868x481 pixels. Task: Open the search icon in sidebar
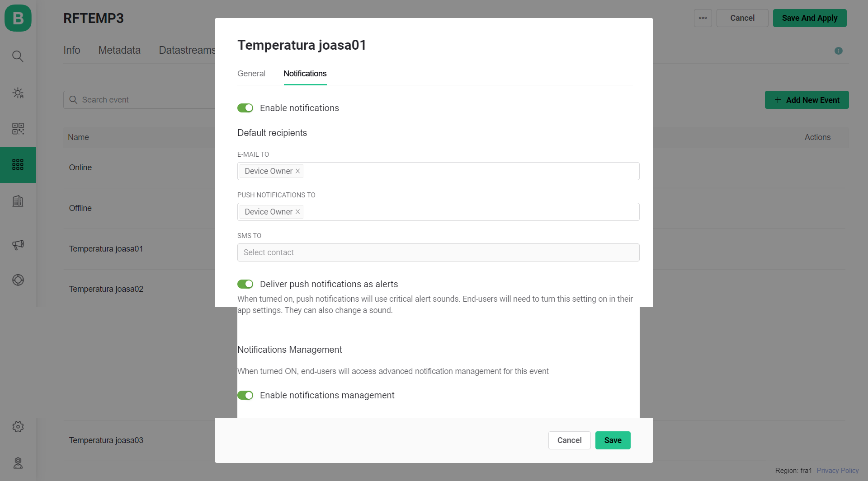18,56
